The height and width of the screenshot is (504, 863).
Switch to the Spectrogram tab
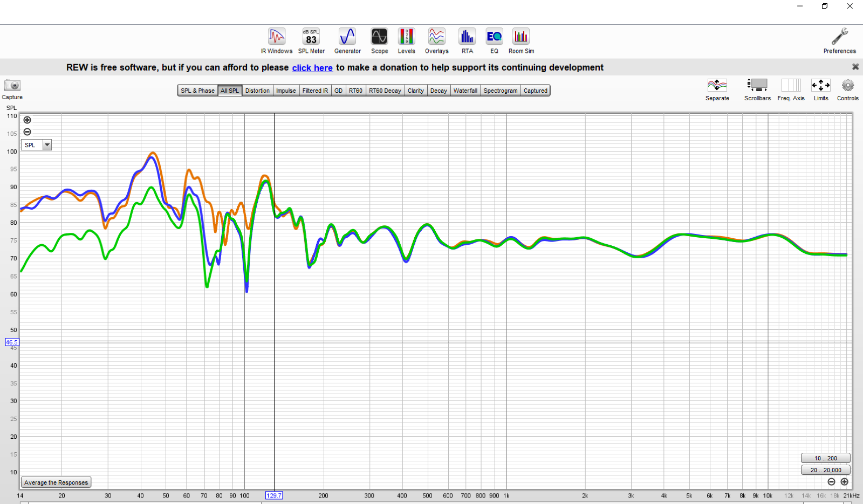(500, 91)
